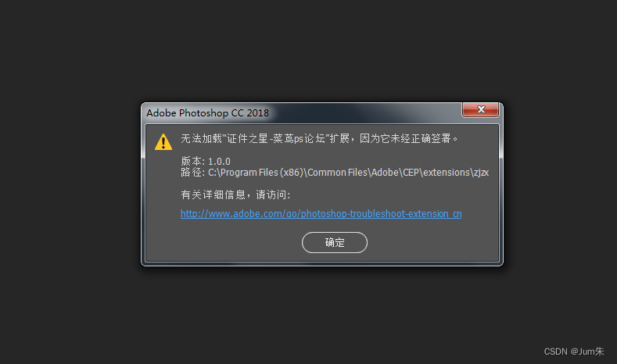Image resolution: width=617 pixels, height=364 pixels.
Task: Click Common Files in the path
Action: 337,173
